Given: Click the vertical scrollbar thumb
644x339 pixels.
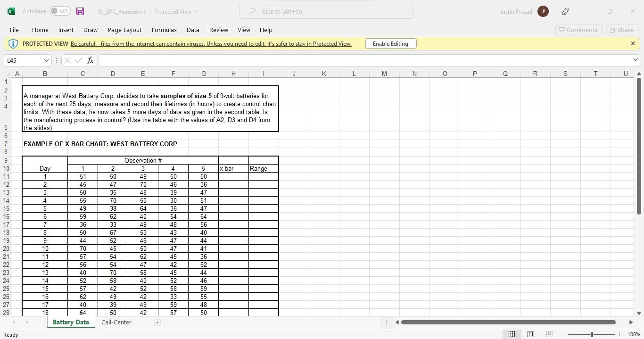Looking at the screenshot, I should pyautogui.click(x=639, y=146).
